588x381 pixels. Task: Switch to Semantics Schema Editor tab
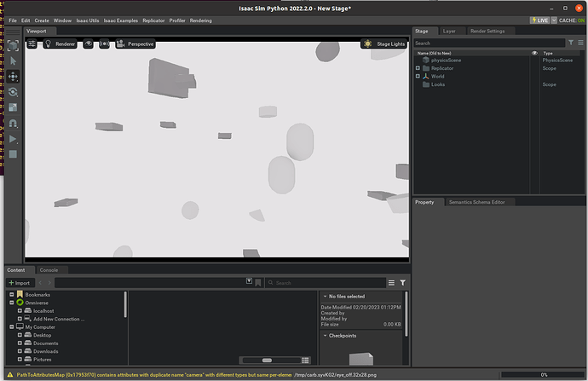[476, 202]
